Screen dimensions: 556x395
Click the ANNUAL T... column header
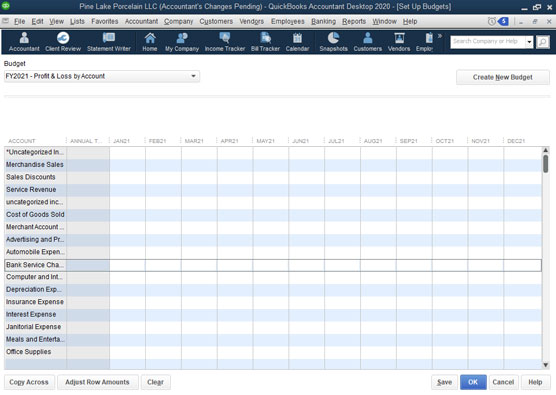(86, 141)
